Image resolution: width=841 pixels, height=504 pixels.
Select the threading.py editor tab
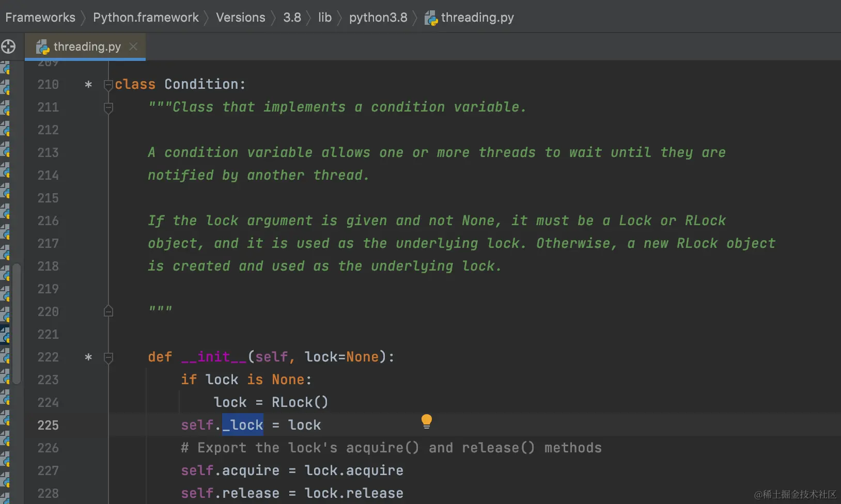point(87,47)
